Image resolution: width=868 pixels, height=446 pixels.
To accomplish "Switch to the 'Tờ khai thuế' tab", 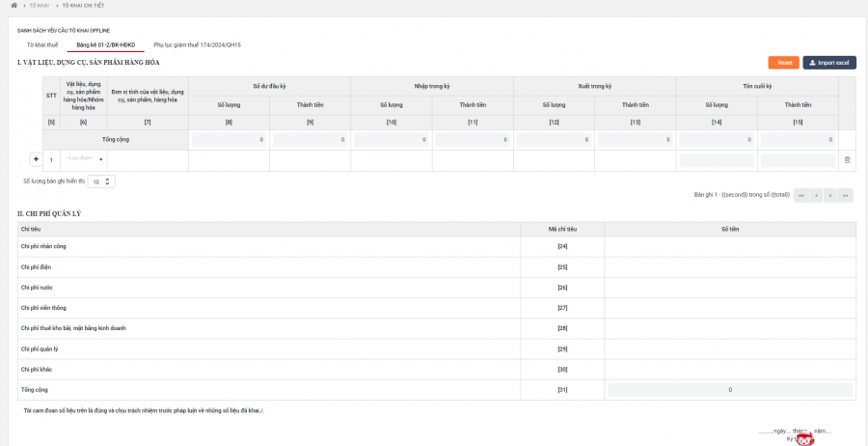I will point(42,44).
